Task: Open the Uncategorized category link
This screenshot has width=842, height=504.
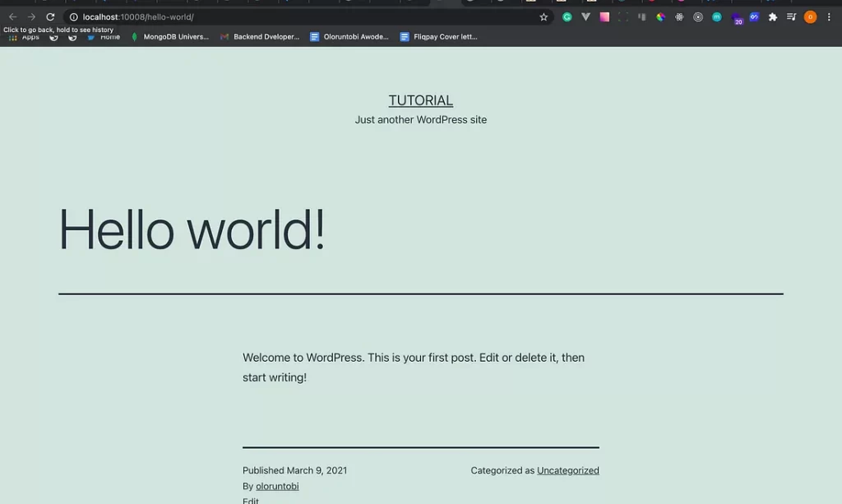Action: [567, 470]
